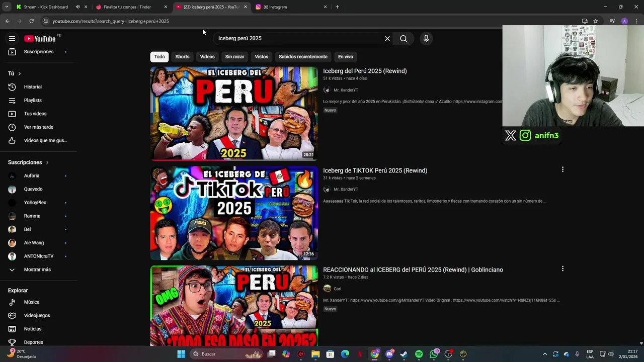Open WhatsApp from taskbar
This screenshot has height=362, width=644.
pos(434,354)
